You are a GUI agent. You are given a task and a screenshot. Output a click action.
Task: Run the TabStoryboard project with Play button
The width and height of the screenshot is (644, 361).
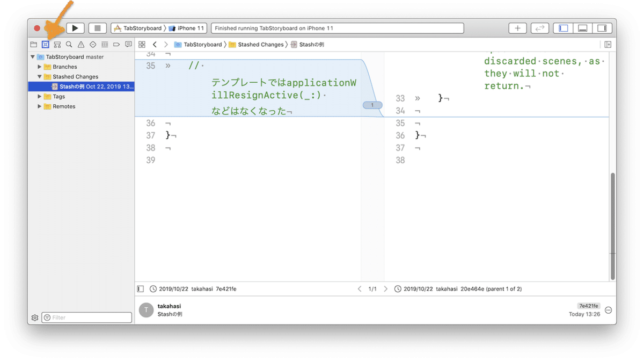point(75,28)
